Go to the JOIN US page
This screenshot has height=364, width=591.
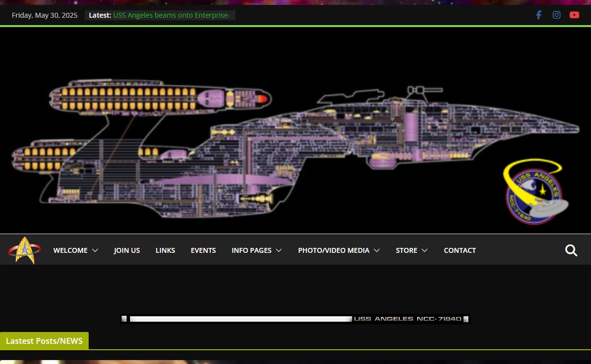click(x=127, y=250)
